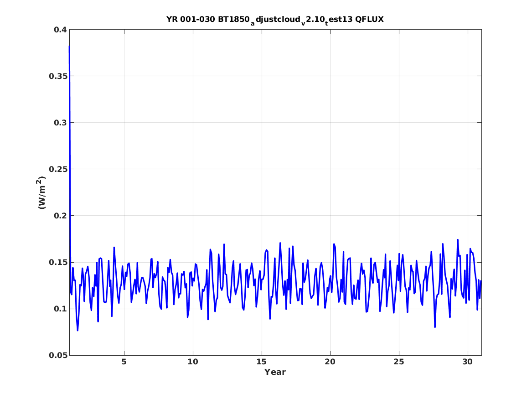Select the x-axis label 'Year'

point(275,372)
